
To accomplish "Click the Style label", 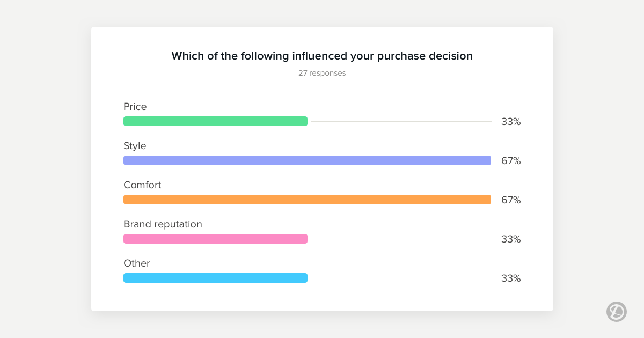I will click(x=135, y=146).
